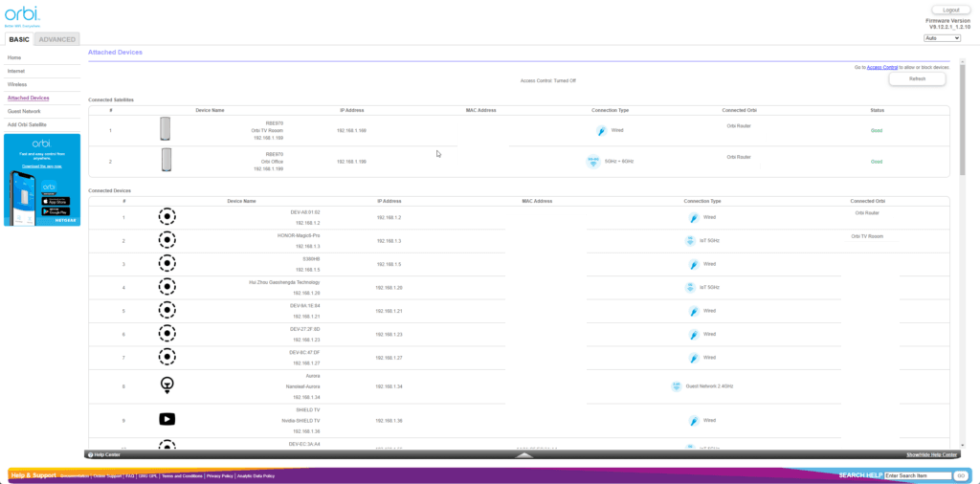Click the NanoleafAurora light device icon
The image size is (980, 484).
click(x=167, y=385)
